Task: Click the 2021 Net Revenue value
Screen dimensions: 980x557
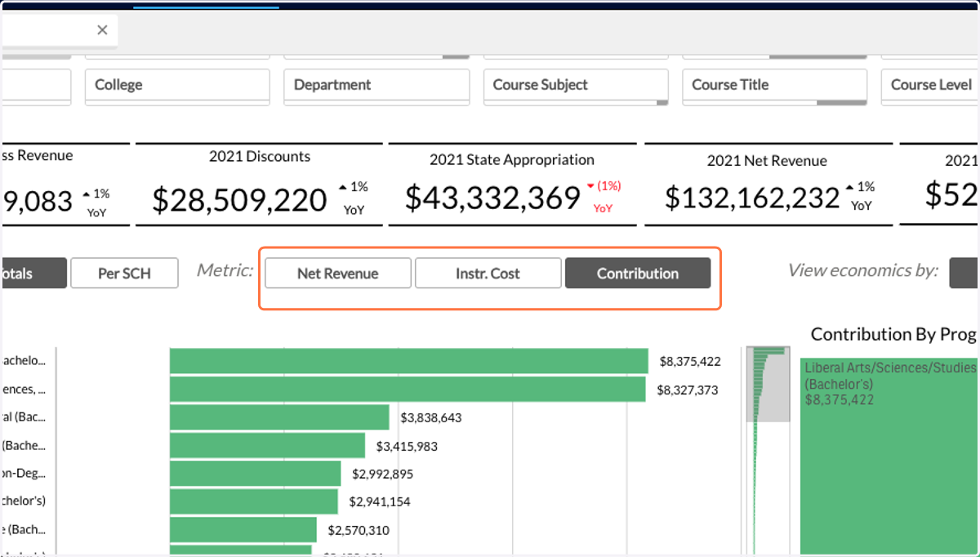Action: pos(752,198)
